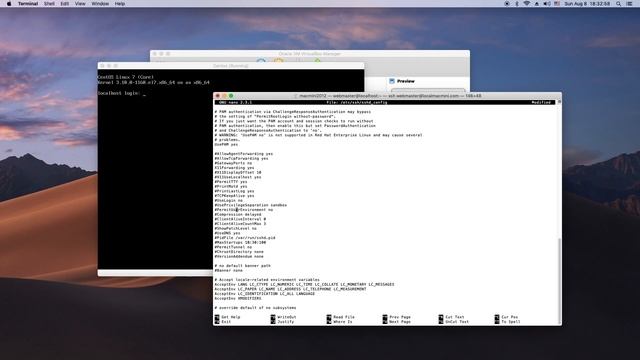Click the Cur Pos shortcut in nano
The image size is (640, 360).
click(x=506, y=317)
